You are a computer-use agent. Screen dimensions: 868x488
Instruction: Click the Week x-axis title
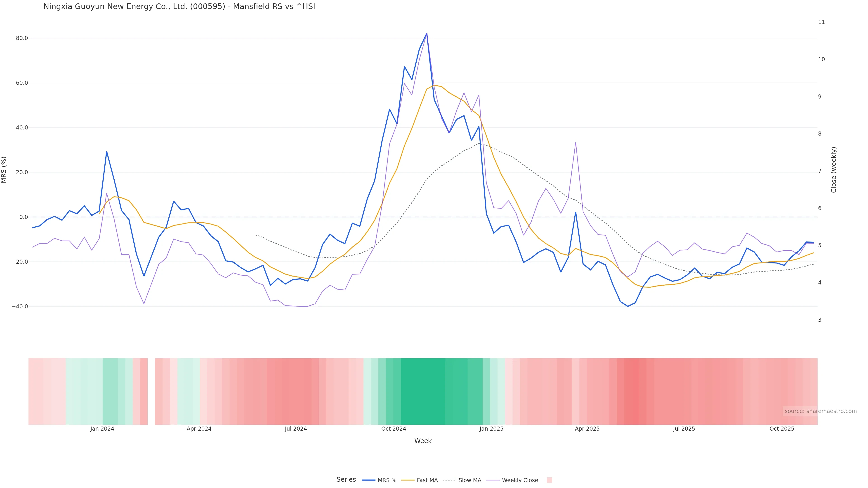(x=423, y=441)
